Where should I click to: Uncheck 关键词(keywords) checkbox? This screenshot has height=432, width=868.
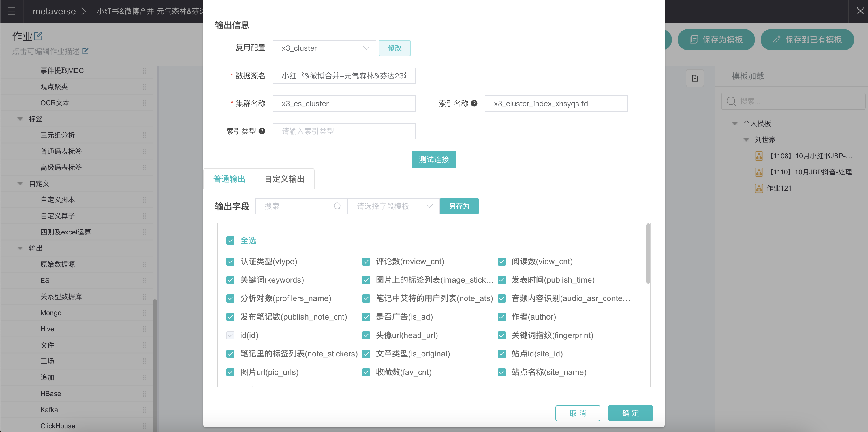coord(230,280)
